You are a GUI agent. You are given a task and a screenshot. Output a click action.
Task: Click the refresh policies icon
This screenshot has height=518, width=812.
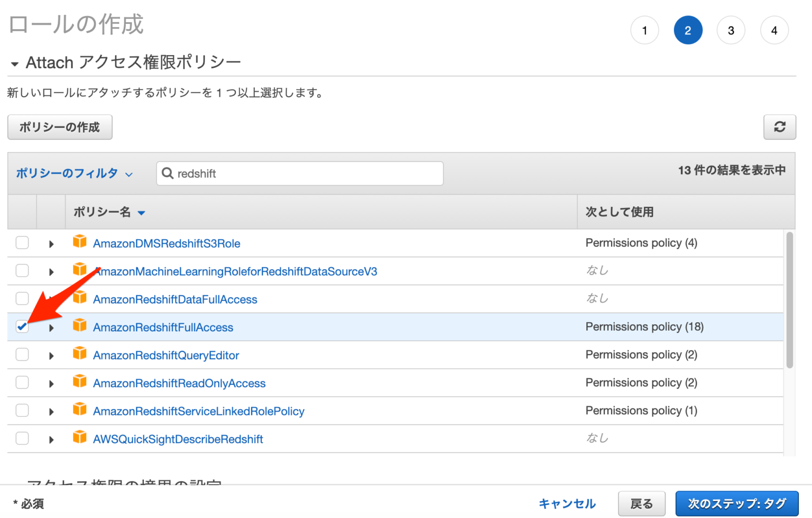[780, 127]
